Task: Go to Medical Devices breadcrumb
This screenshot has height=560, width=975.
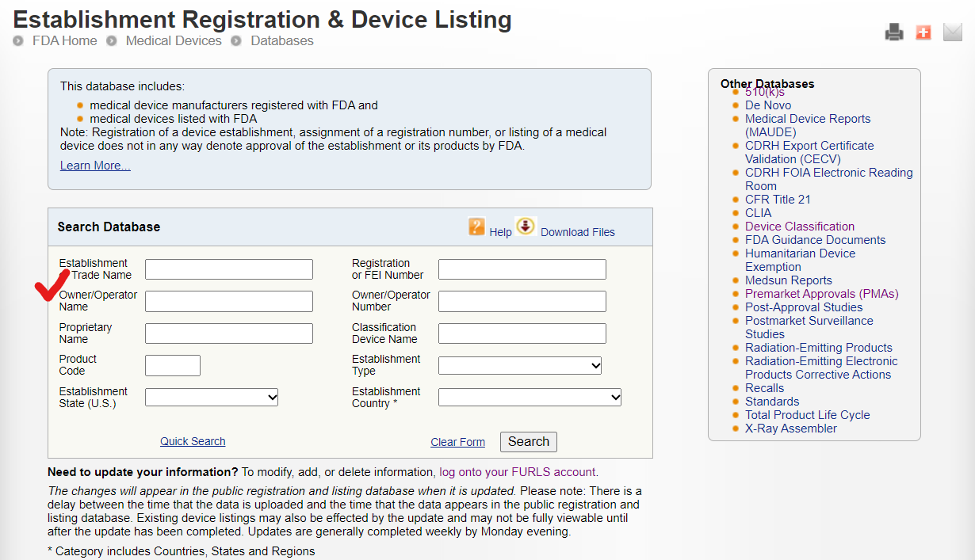Action: (x=174, y=40)
